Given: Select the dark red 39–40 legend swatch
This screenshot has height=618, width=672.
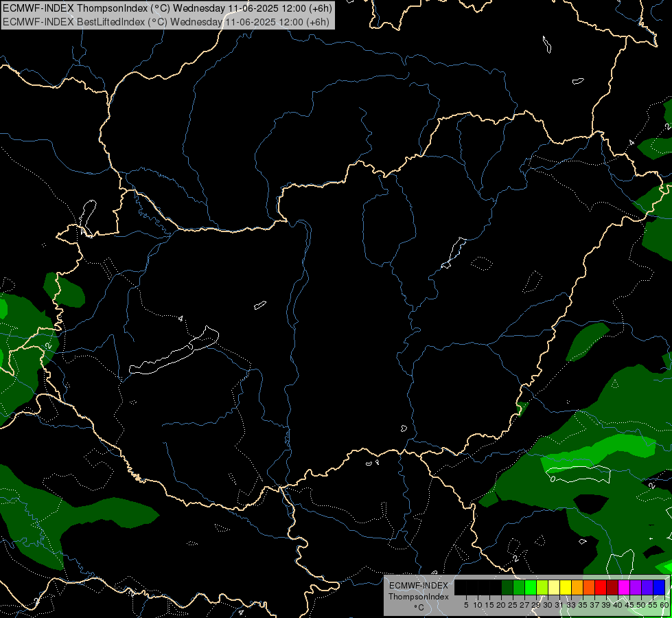Looking at the screenshot, I should [612, 587].
